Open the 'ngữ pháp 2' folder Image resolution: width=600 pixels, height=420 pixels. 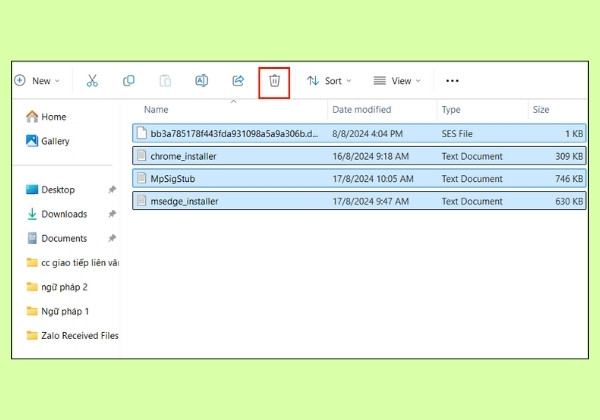[57, 287]
